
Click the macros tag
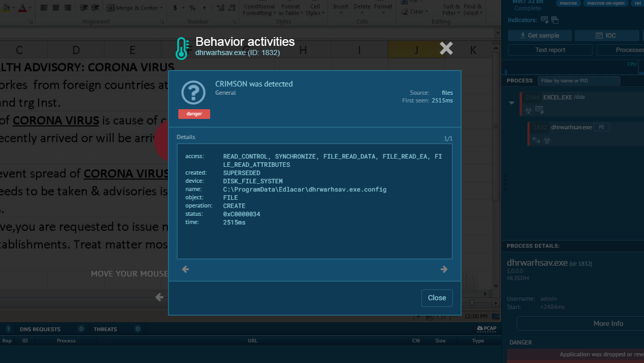pyautogui.click(x=569, y=3)
